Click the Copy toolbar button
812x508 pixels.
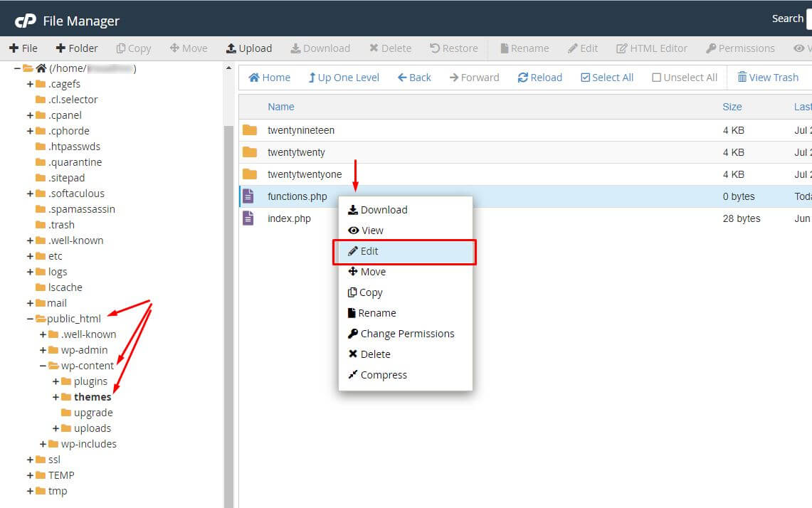[x=134, y=48]
